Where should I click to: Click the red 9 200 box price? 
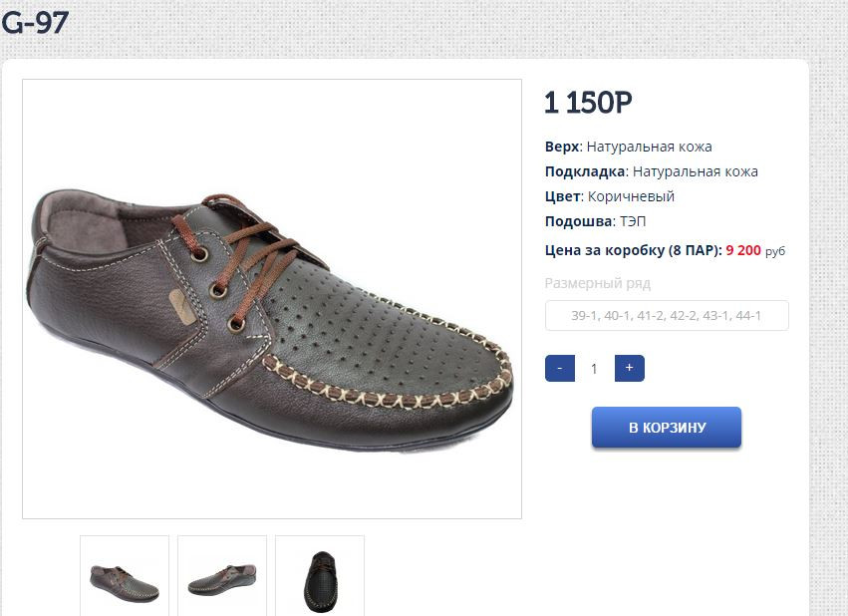[743, 250]
